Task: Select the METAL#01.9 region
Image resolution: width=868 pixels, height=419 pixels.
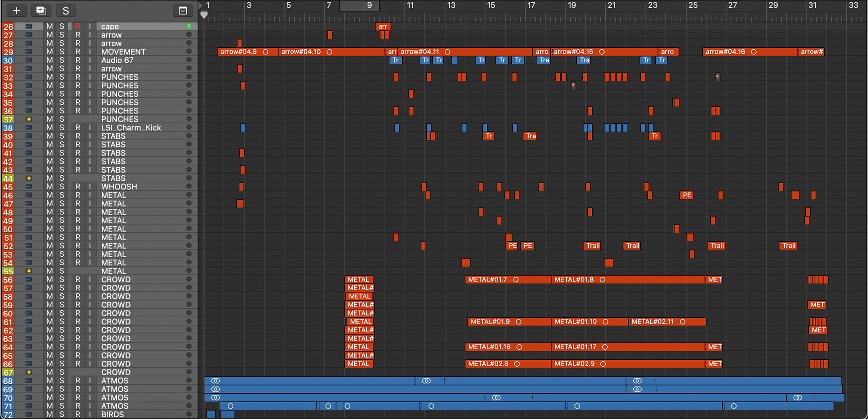Action: (509, 322)
